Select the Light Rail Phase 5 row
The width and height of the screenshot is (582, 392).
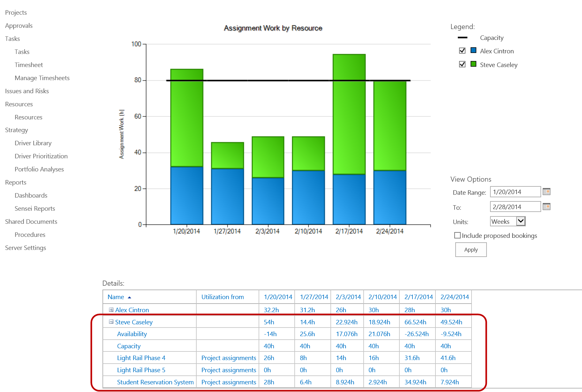[141, 370]
